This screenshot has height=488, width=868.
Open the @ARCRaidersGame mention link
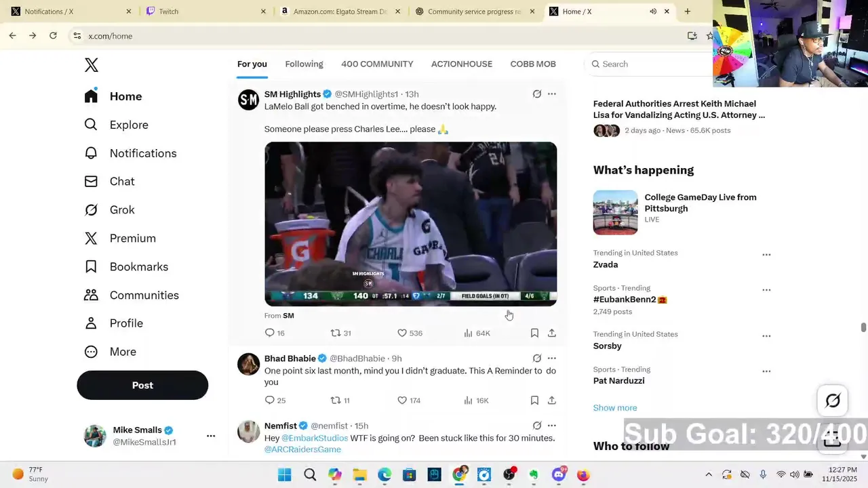point(302,449)
